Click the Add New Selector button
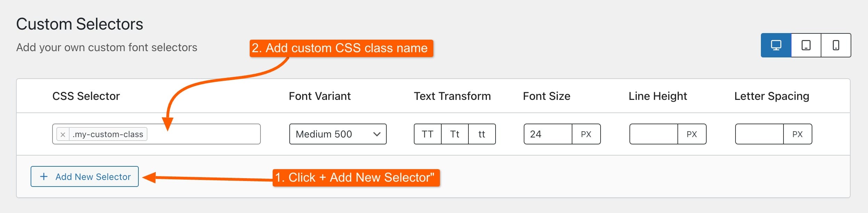 tap(85, 176)
